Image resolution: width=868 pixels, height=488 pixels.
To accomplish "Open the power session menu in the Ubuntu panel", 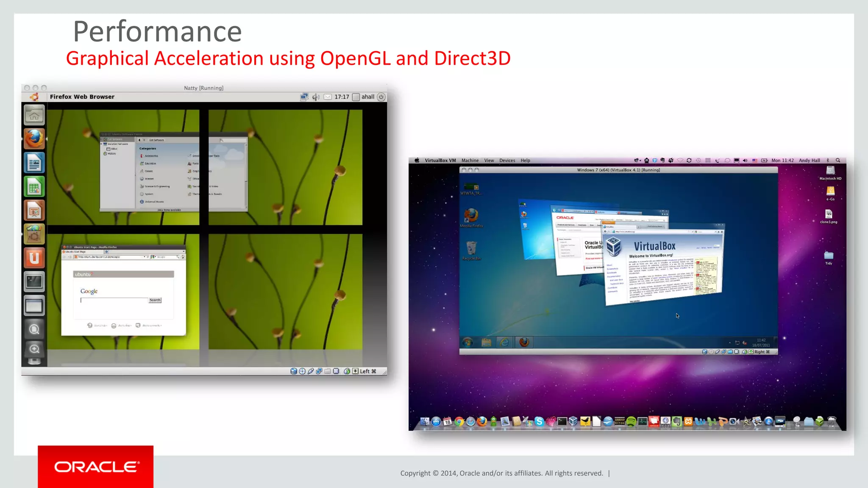I will (381, 97).
